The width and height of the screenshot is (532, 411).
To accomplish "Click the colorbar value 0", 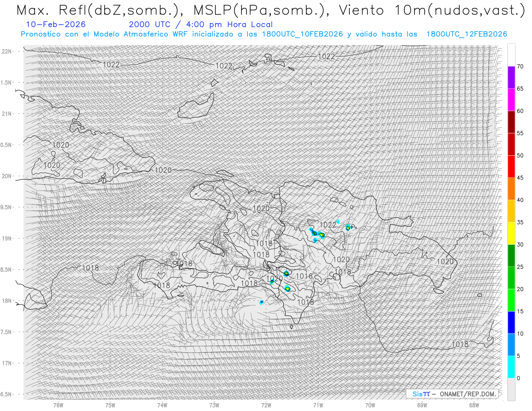I will (x=519, y=378).
